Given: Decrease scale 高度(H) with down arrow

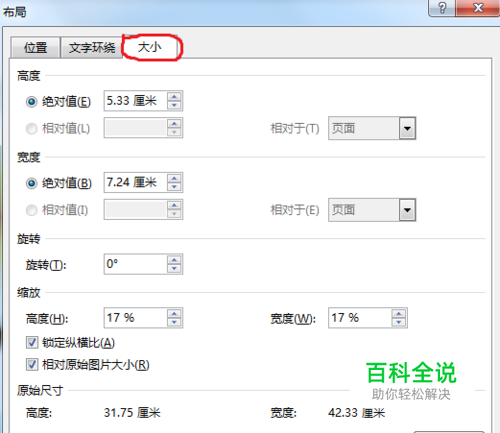Looking at the screenshot, I should point(174,322).
